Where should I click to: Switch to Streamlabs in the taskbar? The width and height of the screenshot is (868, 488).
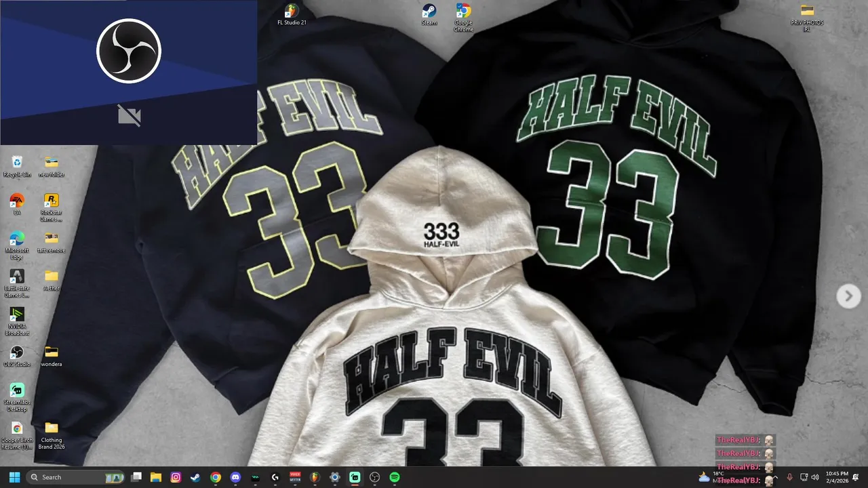(x=355, y=477)
